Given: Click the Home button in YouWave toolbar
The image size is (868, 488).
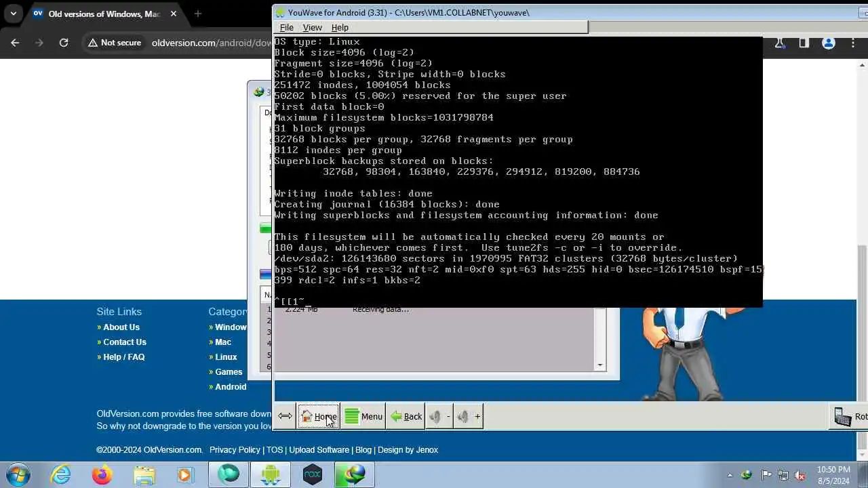Looking at the screenshot, I should 318,416.
